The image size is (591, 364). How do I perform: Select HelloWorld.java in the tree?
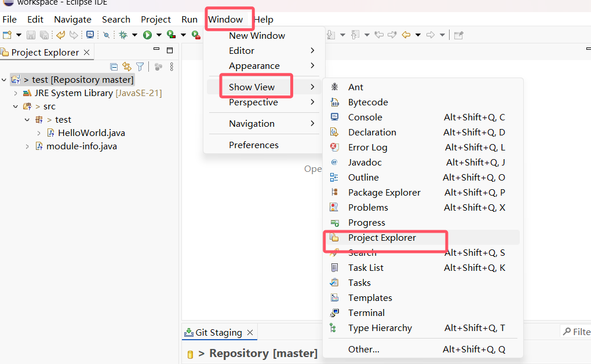coord(91,133)
